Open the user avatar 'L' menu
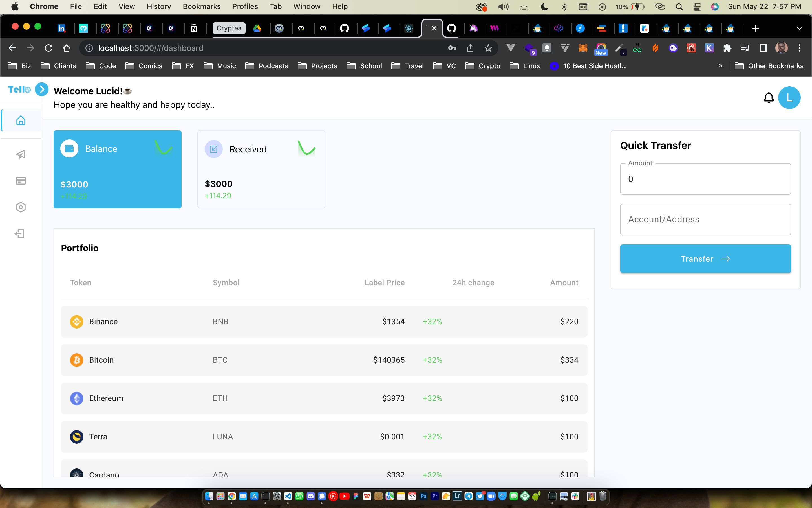The width and height of the screenshot is (812, 508). 789,98
